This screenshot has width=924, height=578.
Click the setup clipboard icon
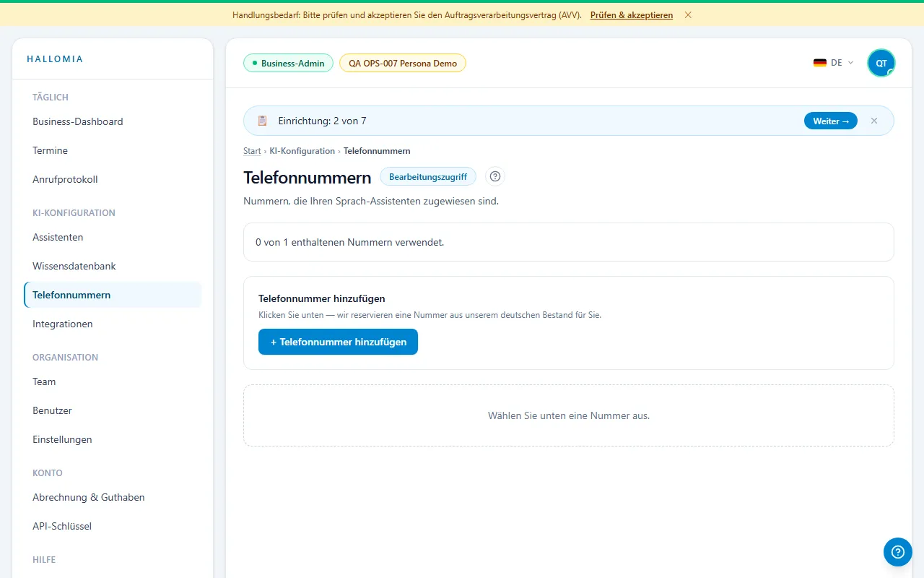pos(263,121)
